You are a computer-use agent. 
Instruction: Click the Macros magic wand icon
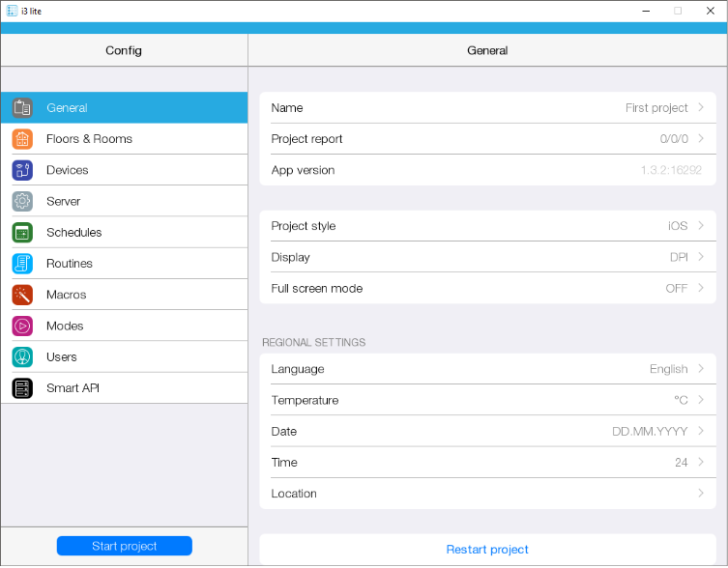22,295
